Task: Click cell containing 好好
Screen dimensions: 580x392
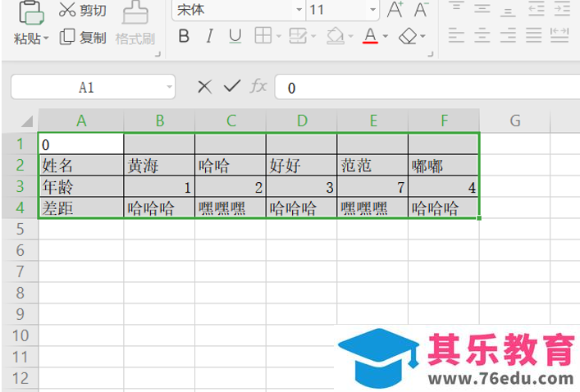Action: tap(301, 166)
